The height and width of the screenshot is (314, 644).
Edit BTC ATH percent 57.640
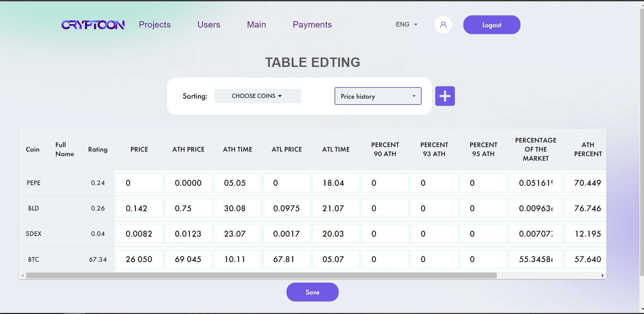[x=586, y=259]
